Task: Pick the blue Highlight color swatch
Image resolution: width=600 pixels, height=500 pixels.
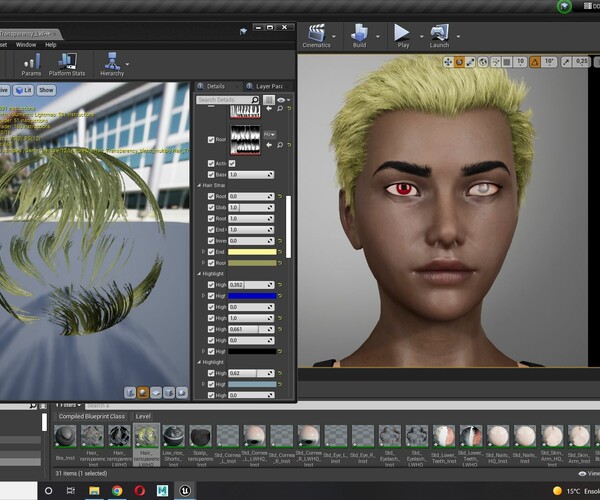Action: [x=252, y=296]
